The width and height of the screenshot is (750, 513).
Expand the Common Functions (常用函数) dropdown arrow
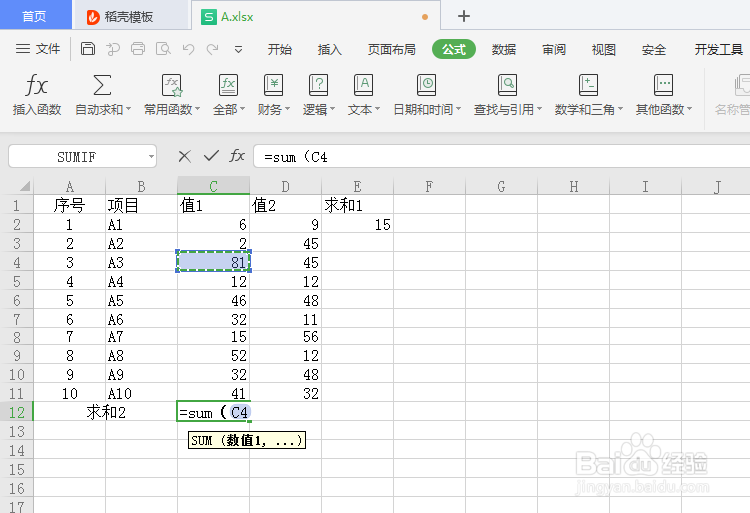(198, 109)
